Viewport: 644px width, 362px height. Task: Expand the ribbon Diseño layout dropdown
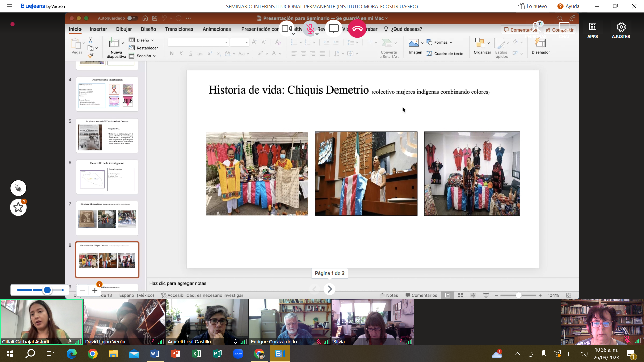pyautogui.click(x=141, y=40)
